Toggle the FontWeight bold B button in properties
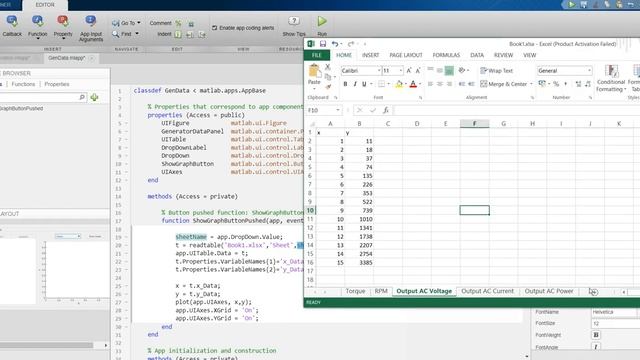 click(596, 335)
